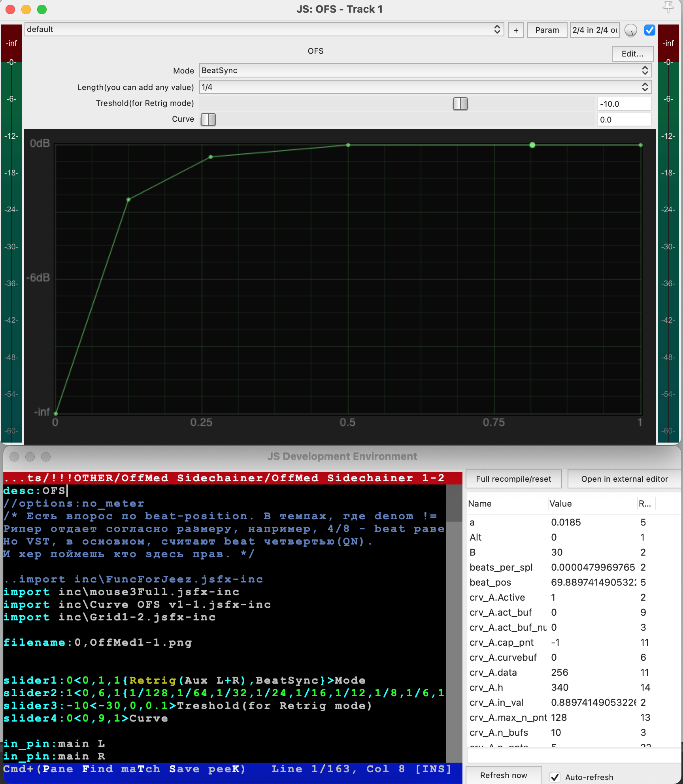Click the in_pin:main L line
This screenshot has width=683, height=784.
tap(54, 744)
